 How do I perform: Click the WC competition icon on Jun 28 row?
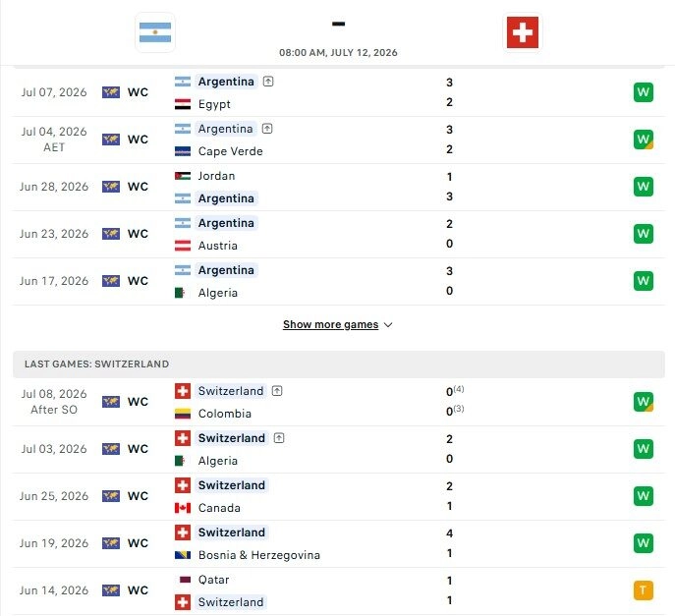111,187
